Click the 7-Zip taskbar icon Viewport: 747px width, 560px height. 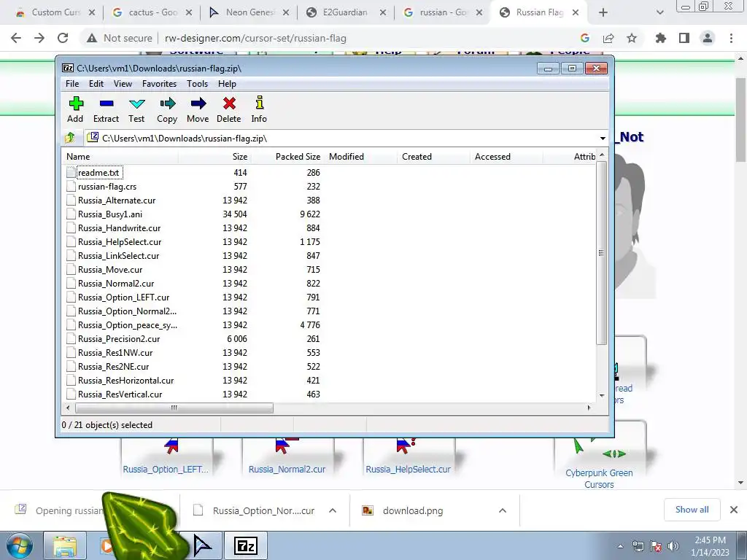[246, 545]
